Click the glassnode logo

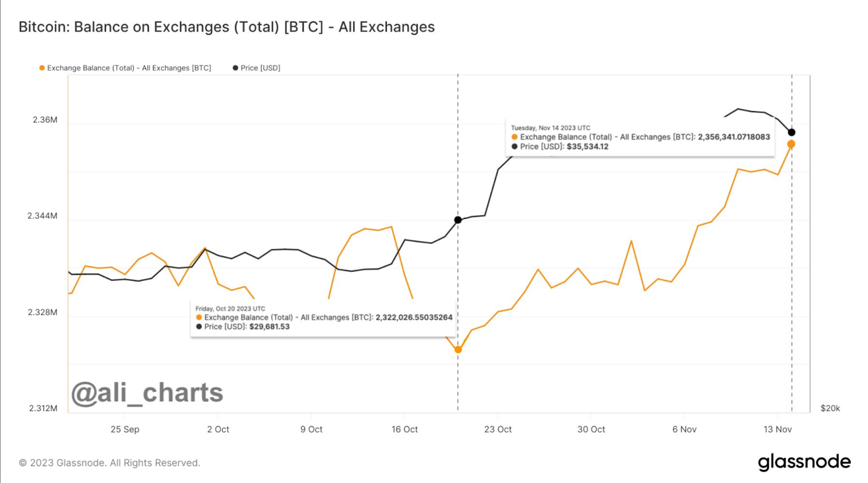point(804,462)
